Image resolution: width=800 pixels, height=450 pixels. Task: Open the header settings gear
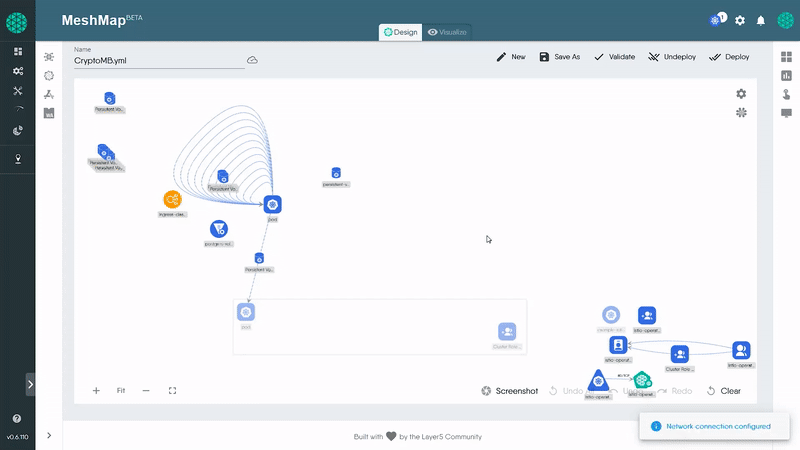(740, 20)
